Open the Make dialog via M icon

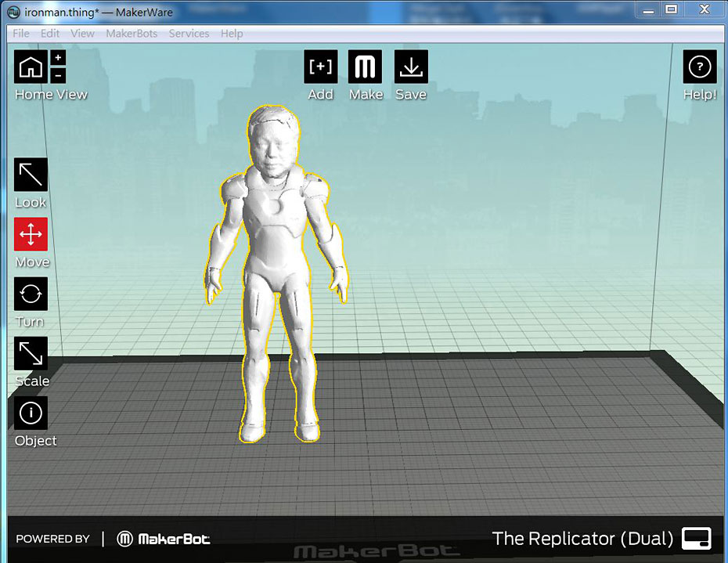(365, 67)
